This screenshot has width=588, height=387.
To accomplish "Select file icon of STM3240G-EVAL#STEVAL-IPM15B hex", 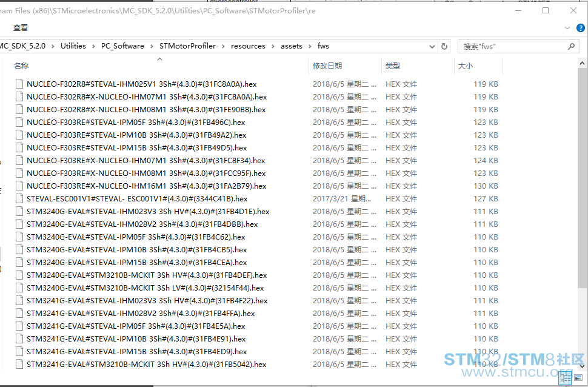I will pyautogui.click(x=19, y=263).
